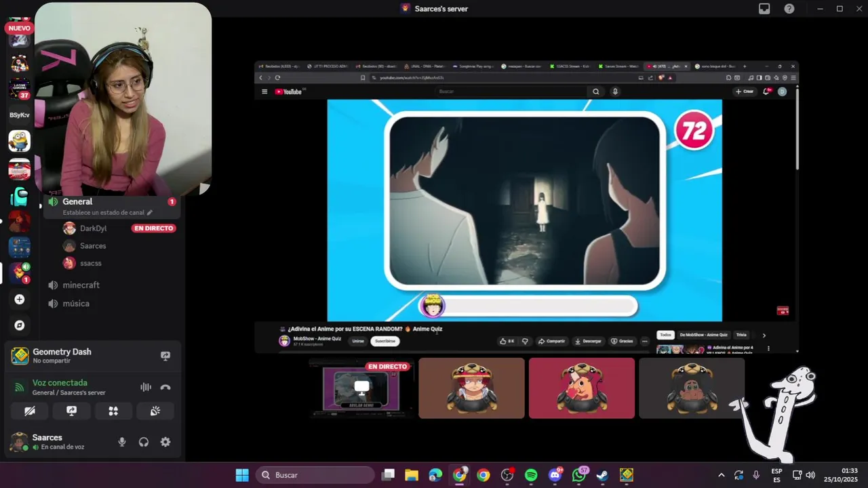Open YouTube notifications bell
The width and height of the screenshot is (868, 488).
click(x=768, y=91)
